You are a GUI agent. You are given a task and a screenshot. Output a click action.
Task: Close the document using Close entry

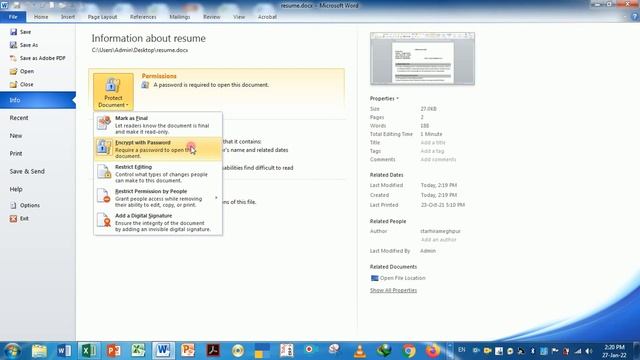22,84
